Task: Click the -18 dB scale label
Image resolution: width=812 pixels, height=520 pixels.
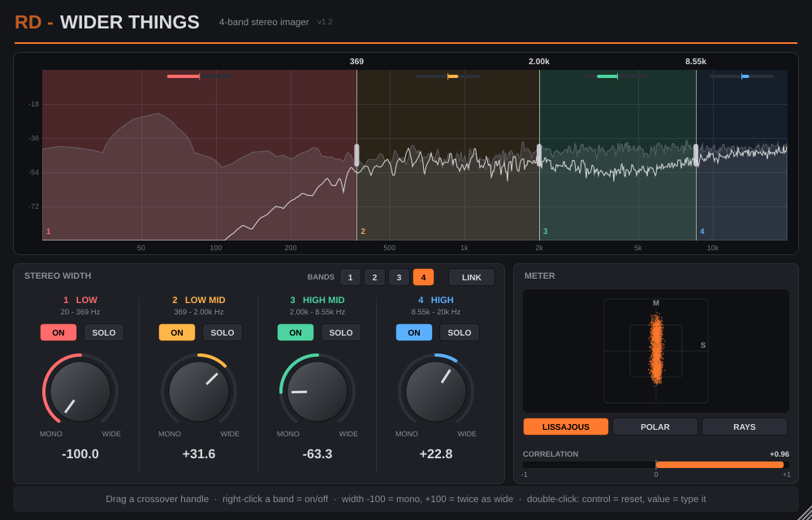Action: (33, 104)
